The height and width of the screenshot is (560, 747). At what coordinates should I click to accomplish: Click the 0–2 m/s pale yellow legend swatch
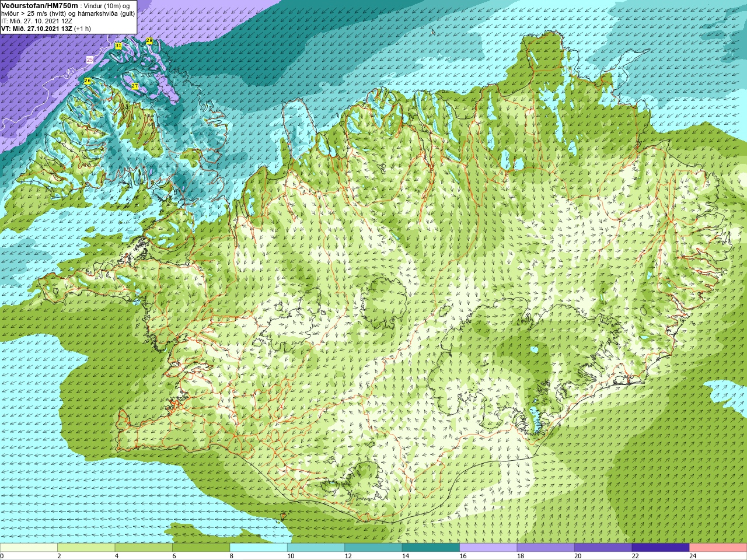pyautogui.click(x=29, y=548)
